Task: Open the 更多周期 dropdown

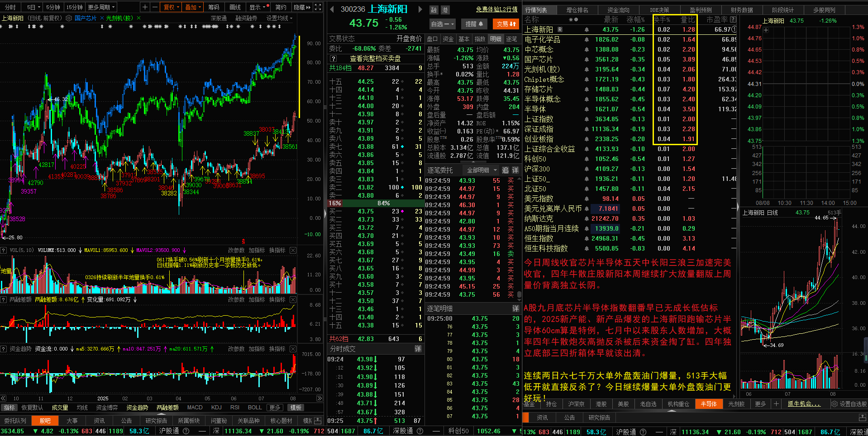Action: (x=101, y=7)
